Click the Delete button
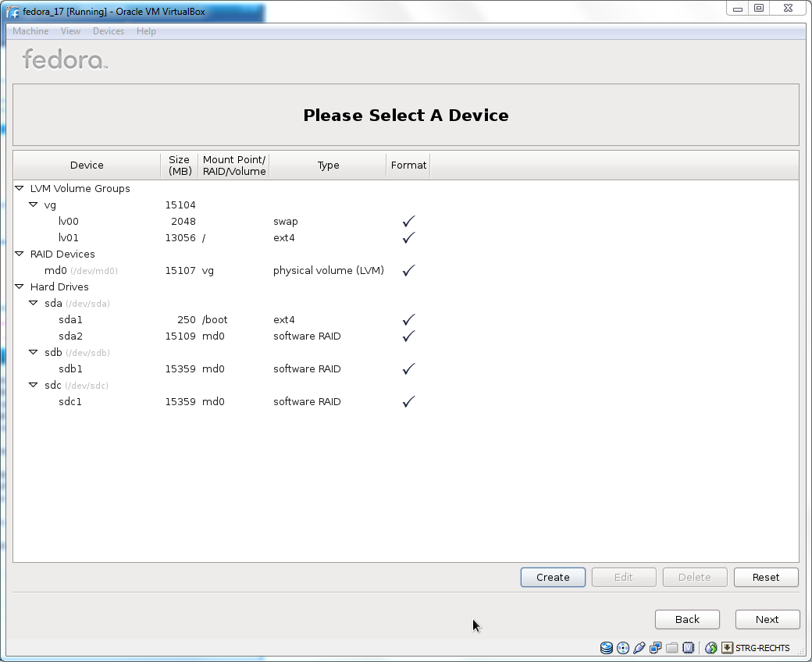 coord(695,577)
